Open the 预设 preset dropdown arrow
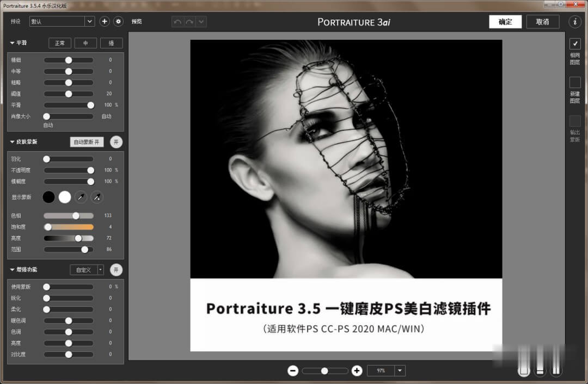This screenshot has height=384, width=588. (x=90, y=21)
